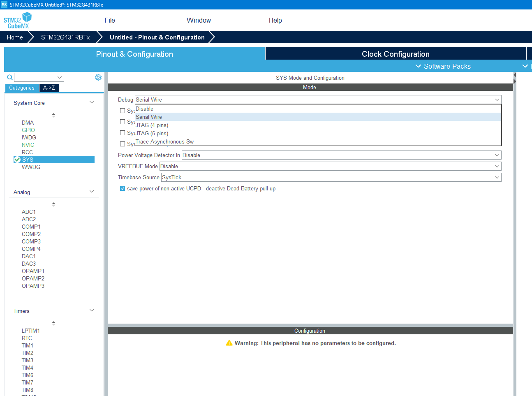Select Disable in the Debug list
532x396 pixels.
[318, 109]
